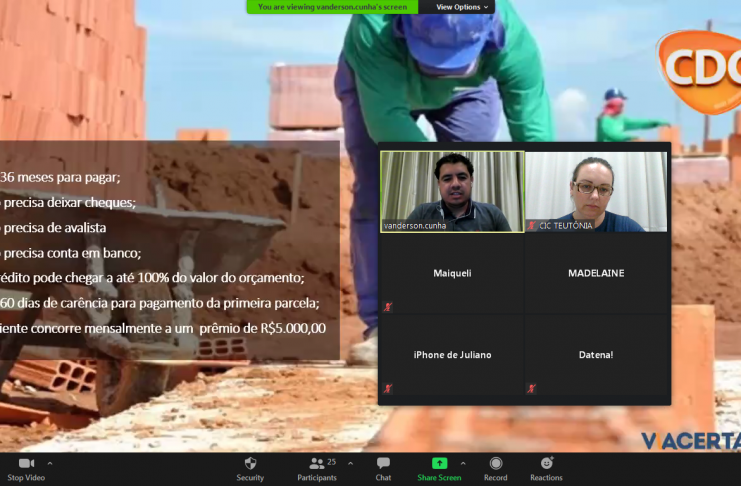This screenshot has width=741, height=486.
Task: Click the Maqueli participant name tile
Action: pos(452,273)
